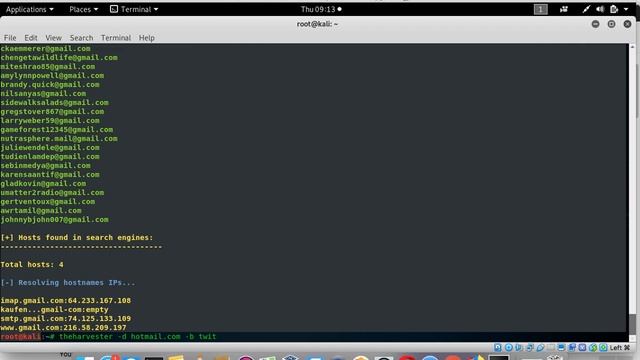Click the screen recorder camera icon

(x=564, y=9)
